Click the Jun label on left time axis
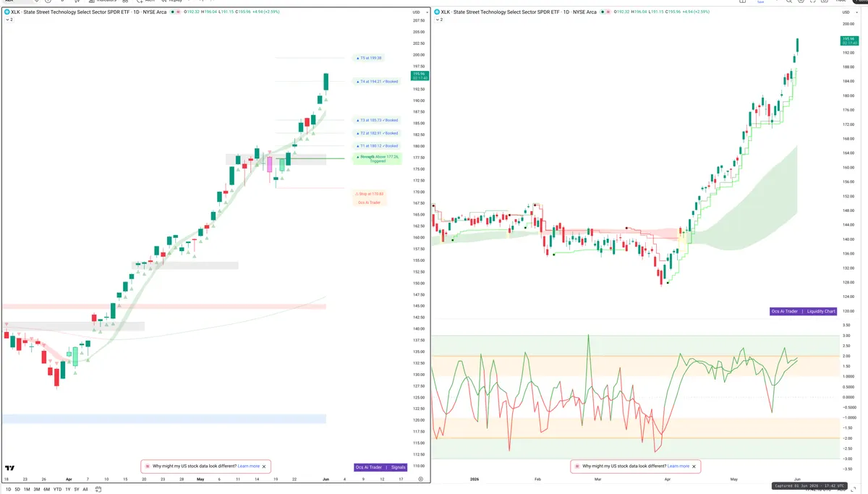The height and width of the screenshot is (494, 868). [x=324, y=479]
